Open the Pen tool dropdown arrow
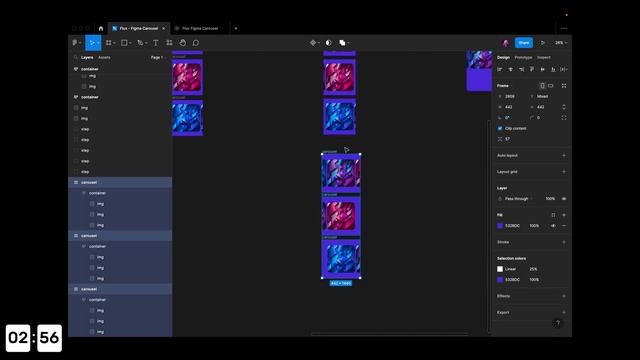 (x=146, y=43)
